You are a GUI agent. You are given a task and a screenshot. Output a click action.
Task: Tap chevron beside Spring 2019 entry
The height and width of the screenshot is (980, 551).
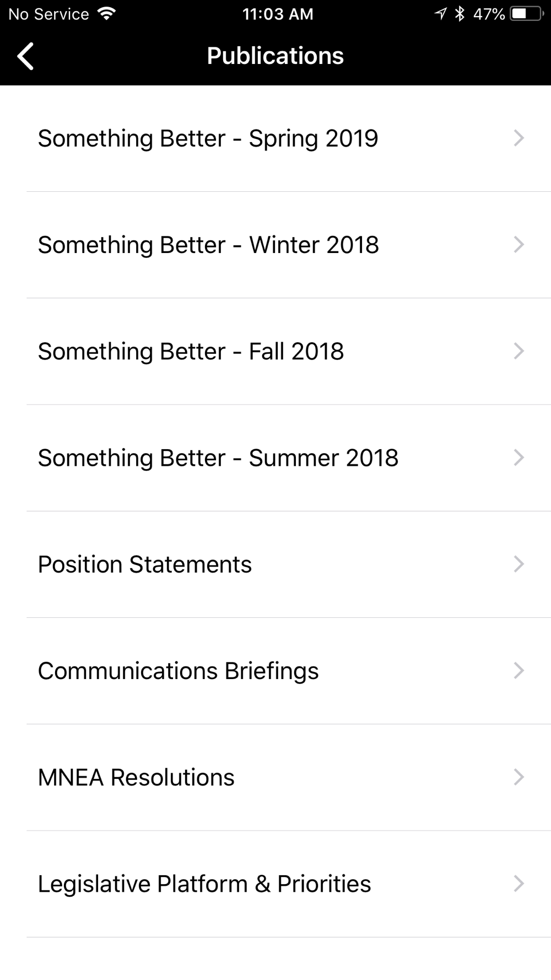[x=518, y=138]
